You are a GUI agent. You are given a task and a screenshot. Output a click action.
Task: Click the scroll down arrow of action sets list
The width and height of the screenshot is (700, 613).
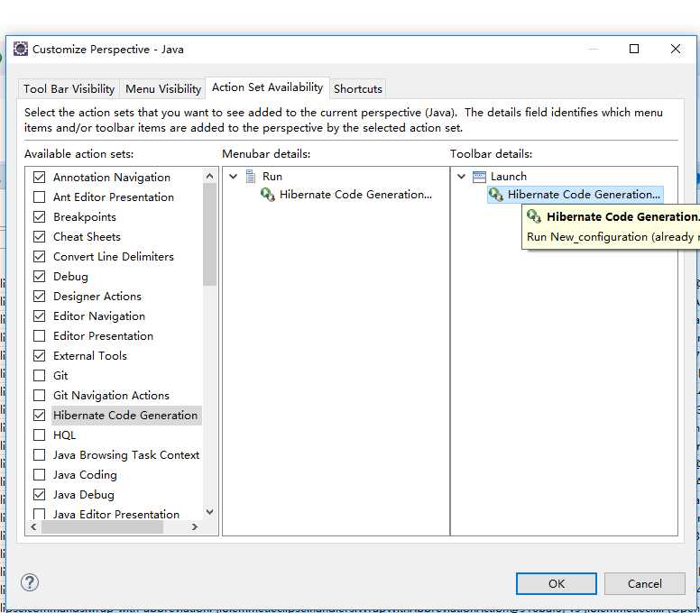coord(210,512)
